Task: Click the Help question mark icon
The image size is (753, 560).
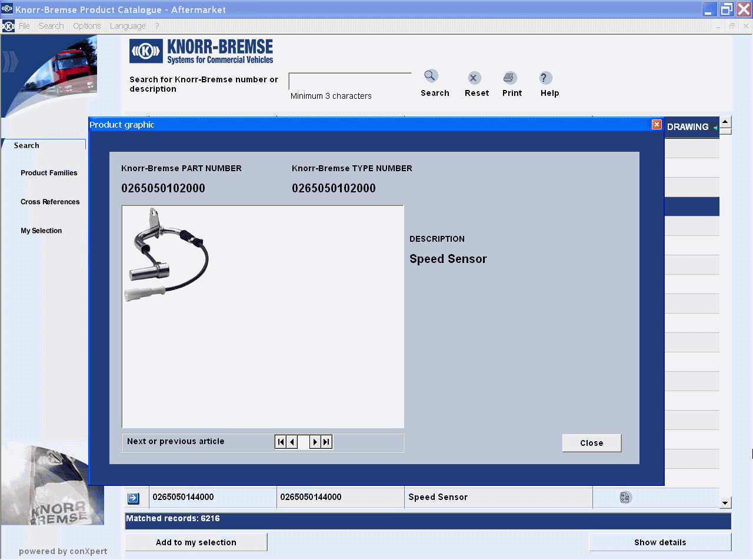Action: (546, 78)
